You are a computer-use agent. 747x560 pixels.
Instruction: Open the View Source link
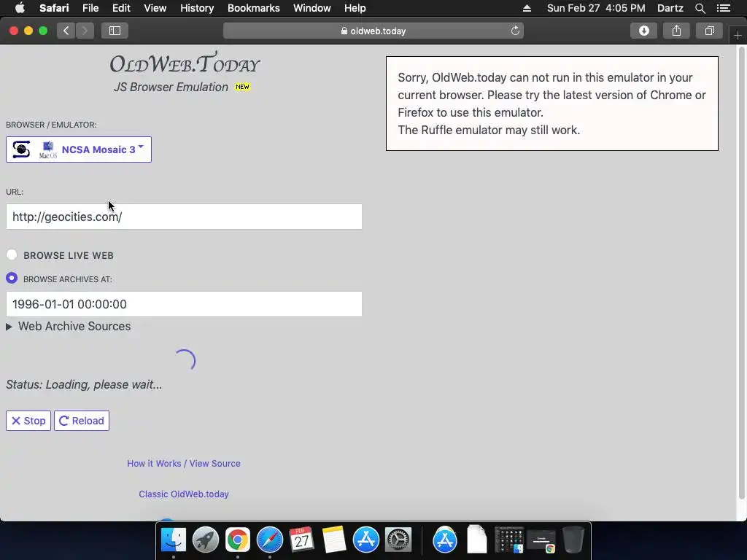[x=215, y=463]
